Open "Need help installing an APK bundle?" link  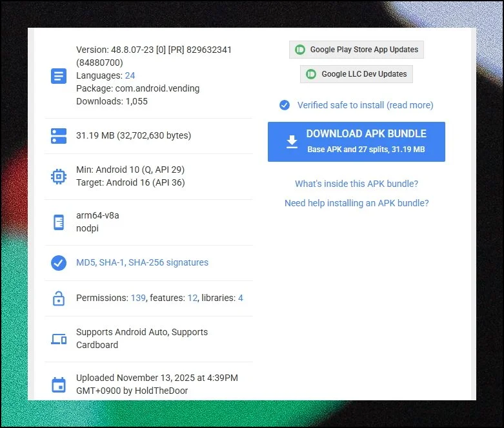pyautogui.click(x=356, y=203)
